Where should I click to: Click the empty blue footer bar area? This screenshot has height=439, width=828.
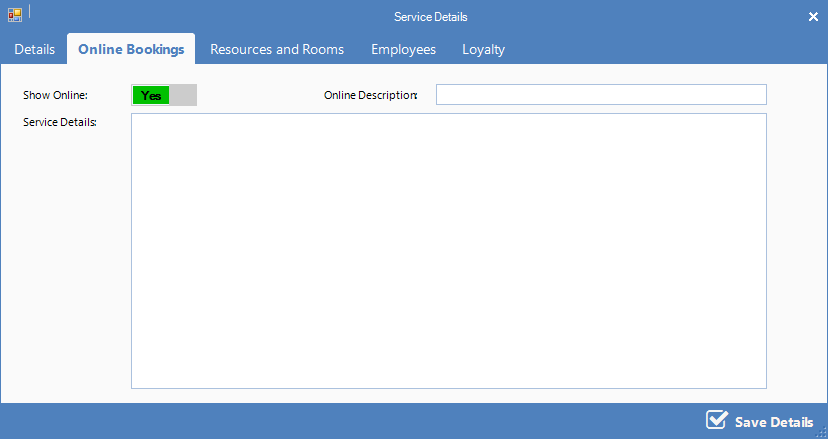[350, 421]
